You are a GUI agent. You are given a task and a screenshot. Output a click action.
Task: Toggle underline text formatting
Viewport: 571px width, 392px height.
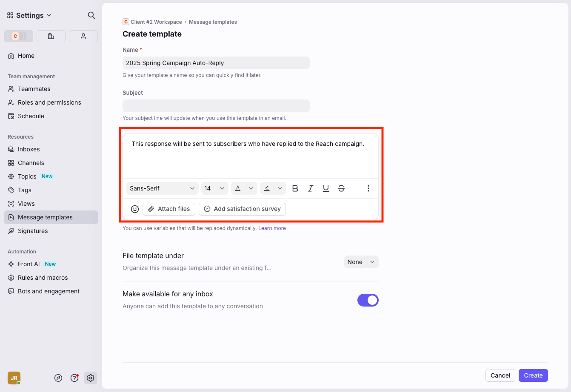coord(326,188)
